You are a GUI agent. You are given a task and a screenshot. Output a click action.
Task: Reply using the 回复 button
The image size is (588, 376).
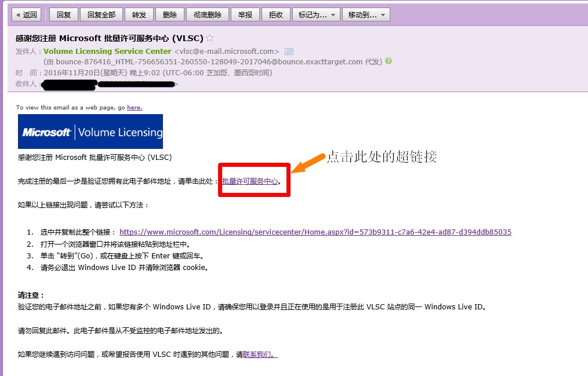(64, 15)
